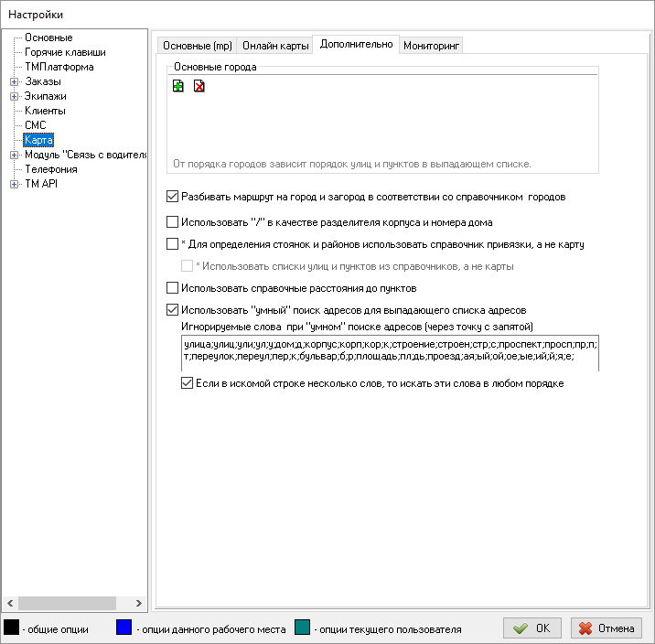Screen dimensions: 655x644
Task: Click the Отмена button
Action: [607, 628]
